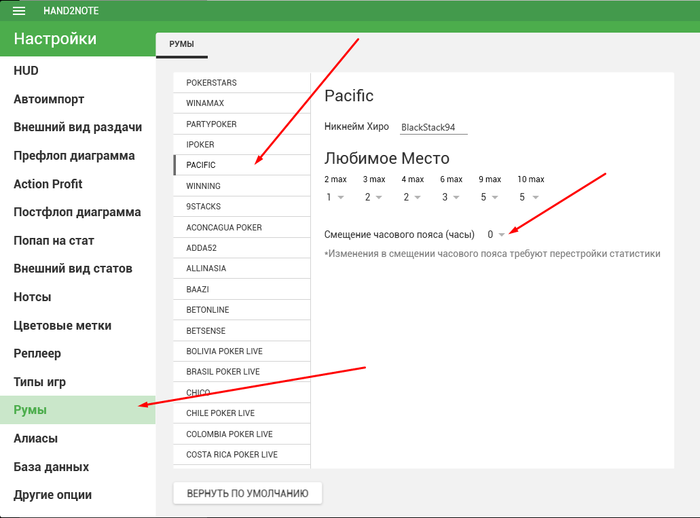The height and width of the screenshot is (518, 700).
Task: Open 2 max favorite seat dropdown
Action: point(335,197)
